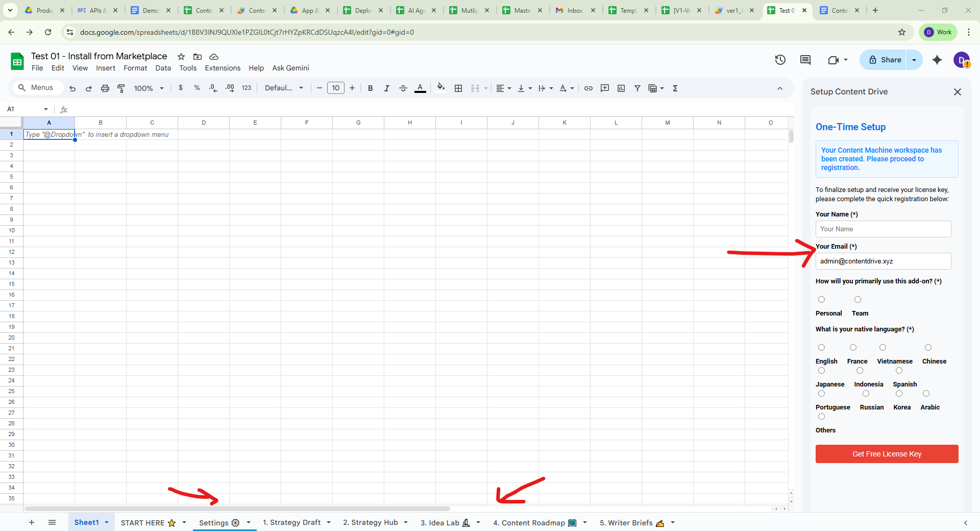Click the Print icon
980x531 pixels.
tap(105, 88)
